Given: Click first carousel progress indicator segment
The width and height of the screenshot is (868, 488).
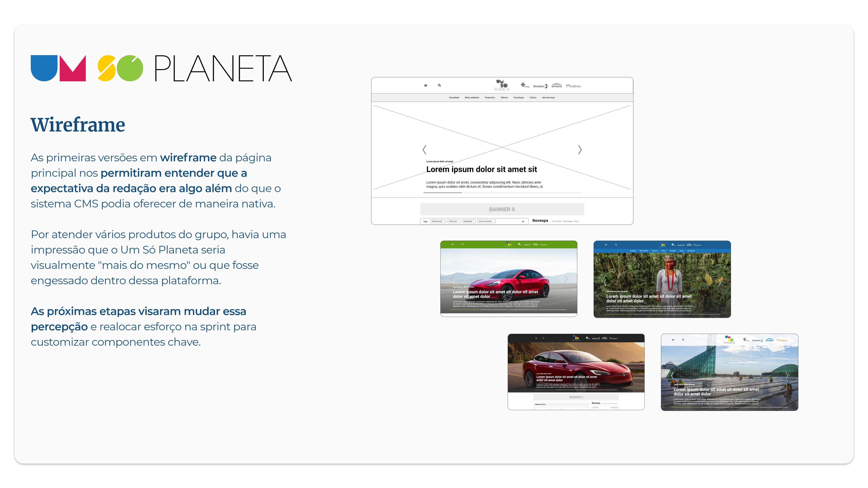Looking at the screenshot, I should click(x=442, y=193).
